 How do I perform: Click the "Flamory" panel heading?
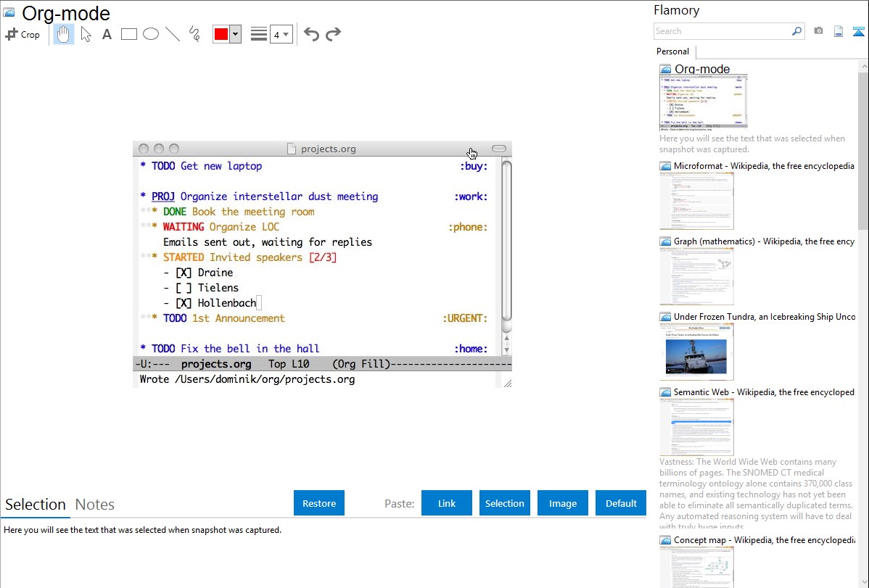pyautogui.click(x=677, y=11)
